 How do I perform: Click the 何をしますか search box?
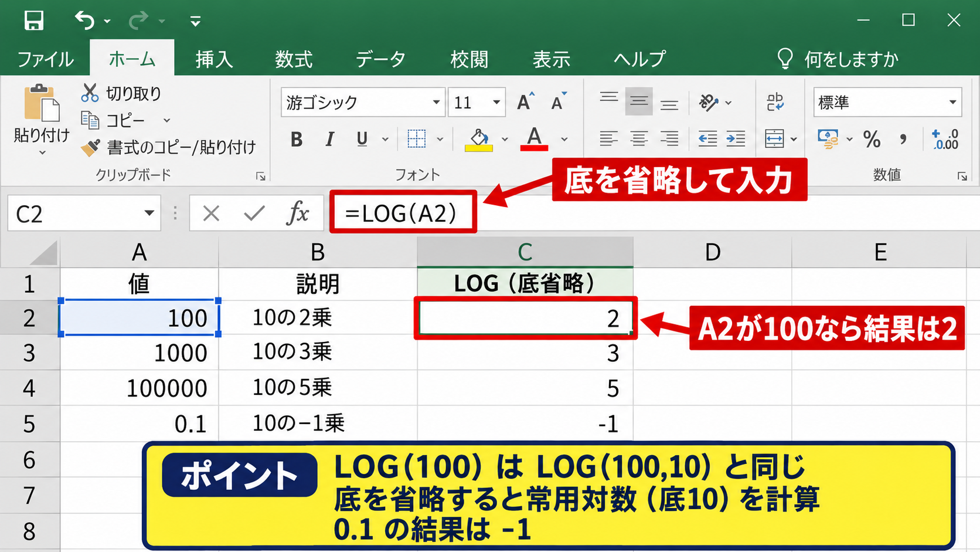837,59
